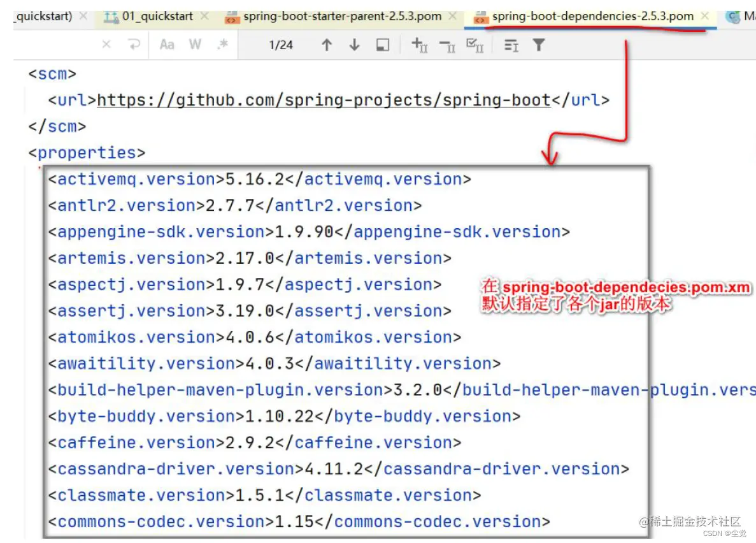756x543 pixels.
Task: Add selection for next occurrence icon
Action: tap(420, 45)
